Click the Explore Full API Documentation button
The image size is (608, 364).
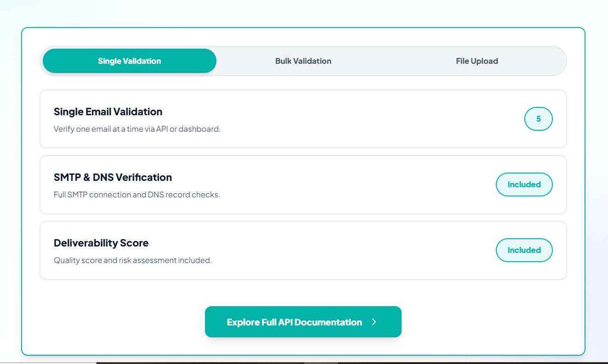pyautogui.click(x=303, y=322)
